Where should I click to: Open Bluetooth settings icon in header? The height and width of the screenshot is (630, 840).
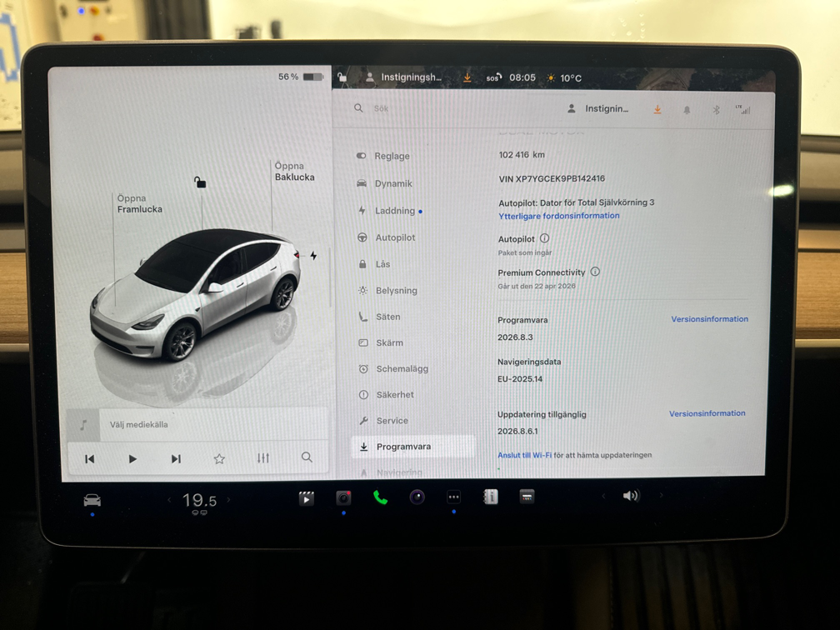[x=716, y=110]
